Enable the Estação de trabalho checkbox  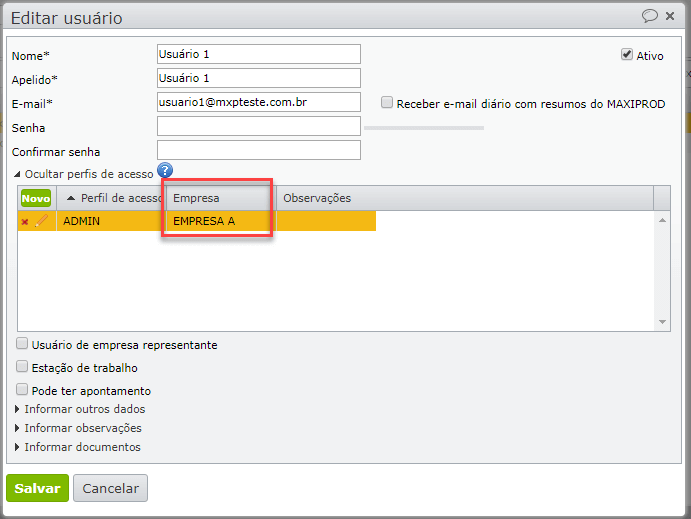tap(23, 367)
